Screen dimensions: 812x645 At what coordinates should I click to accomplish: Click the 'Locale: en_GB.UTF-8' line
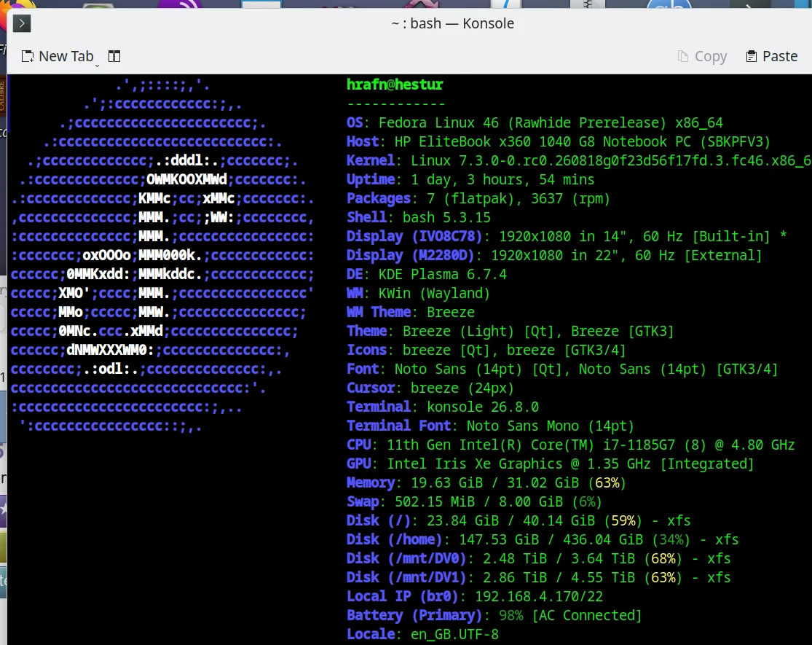tap(422, 634)
